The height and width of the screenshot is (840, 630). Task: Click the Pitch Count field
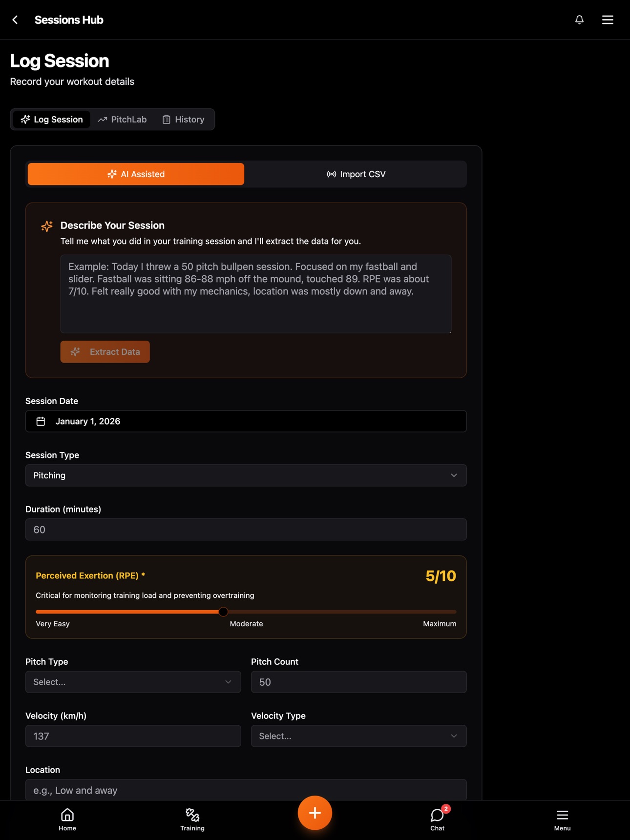click(x=359, y=682)
